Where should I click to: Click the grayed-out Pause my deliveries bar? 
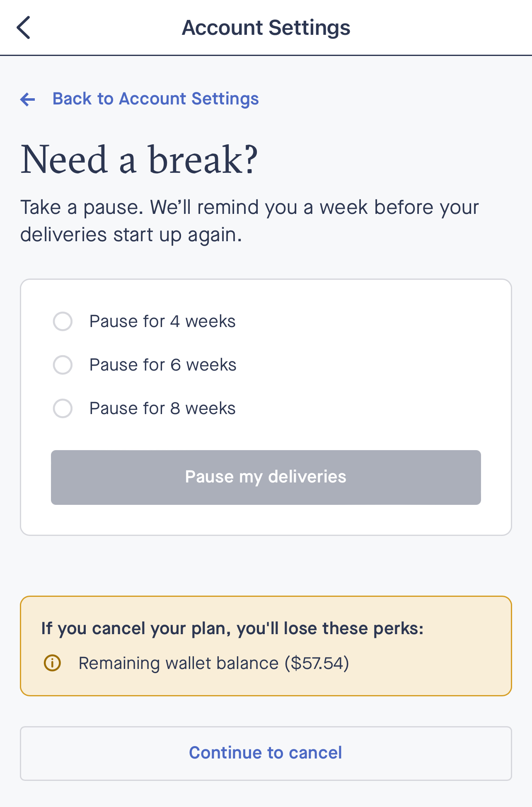click(x=266, y=477)
